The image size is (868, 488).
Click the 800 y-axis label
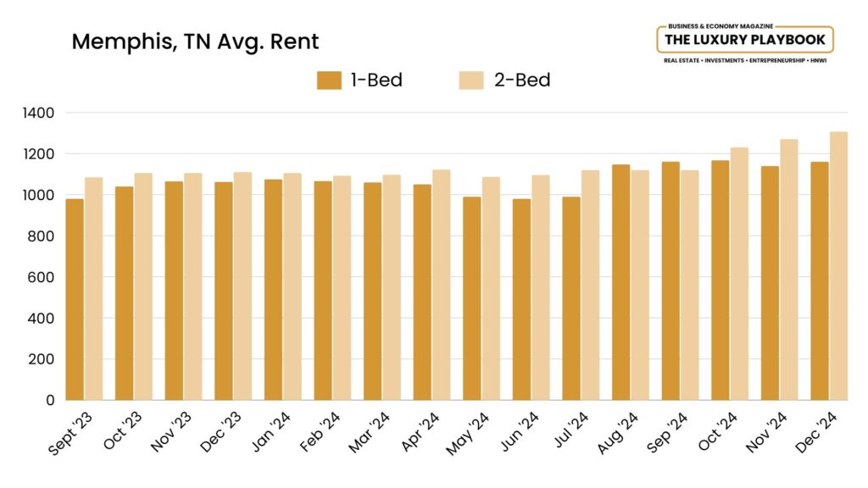(x=42, y=236)
